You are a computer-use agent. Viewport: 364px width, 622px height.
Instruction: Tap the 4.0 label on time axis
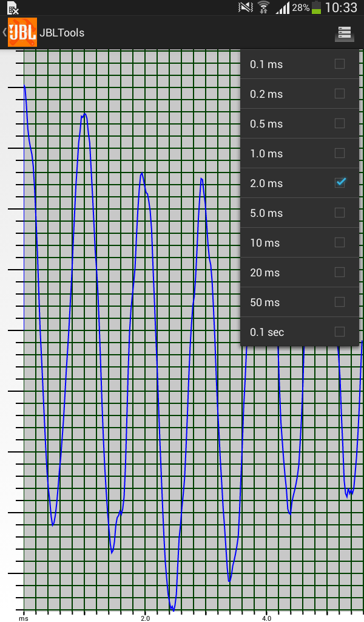pos(266,618)
